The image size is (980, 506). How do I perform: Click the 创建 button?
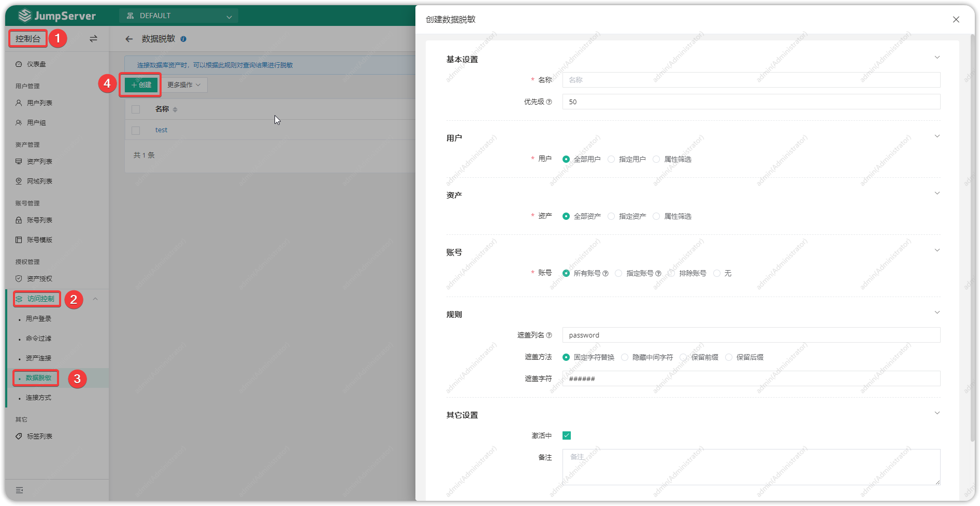(x=141, y=85)
